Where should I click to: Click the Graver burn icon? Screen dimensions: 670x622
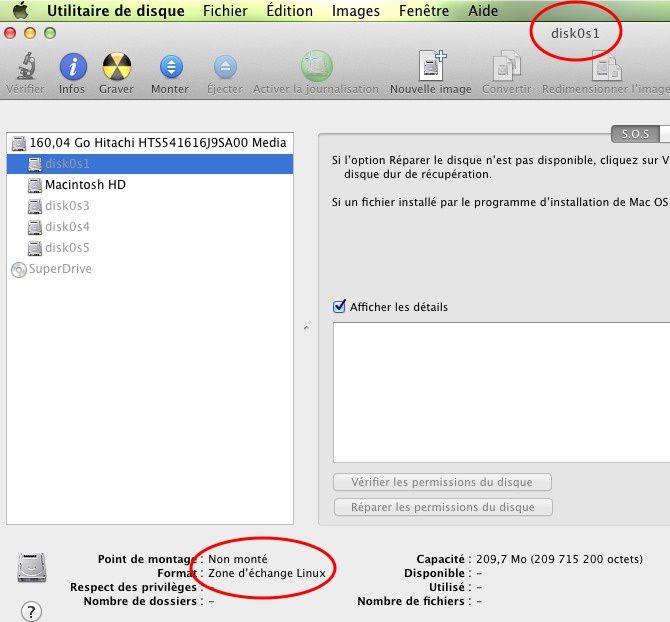pos(116,68)
